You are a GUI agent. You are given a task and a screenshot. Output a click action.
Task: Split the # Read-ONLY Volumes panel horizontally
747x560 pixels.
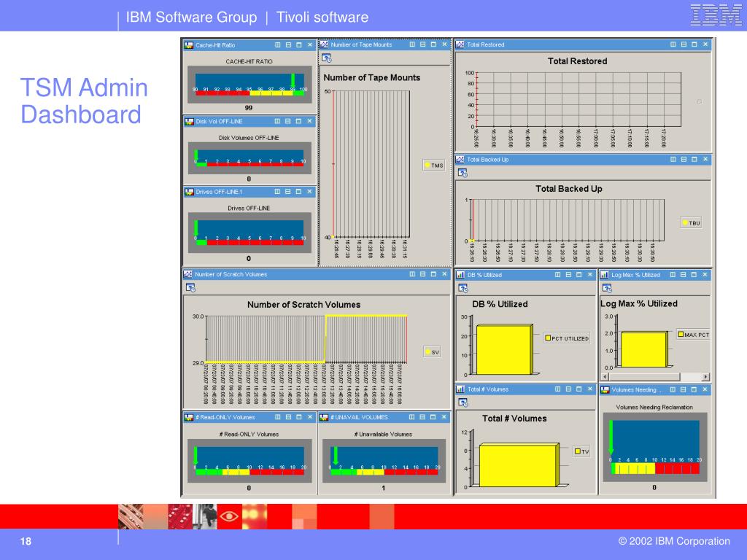pos(288,417)
